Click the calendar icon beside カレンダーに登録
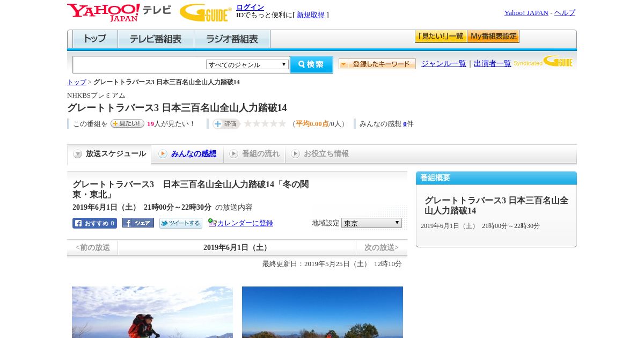 coord(212,223)
